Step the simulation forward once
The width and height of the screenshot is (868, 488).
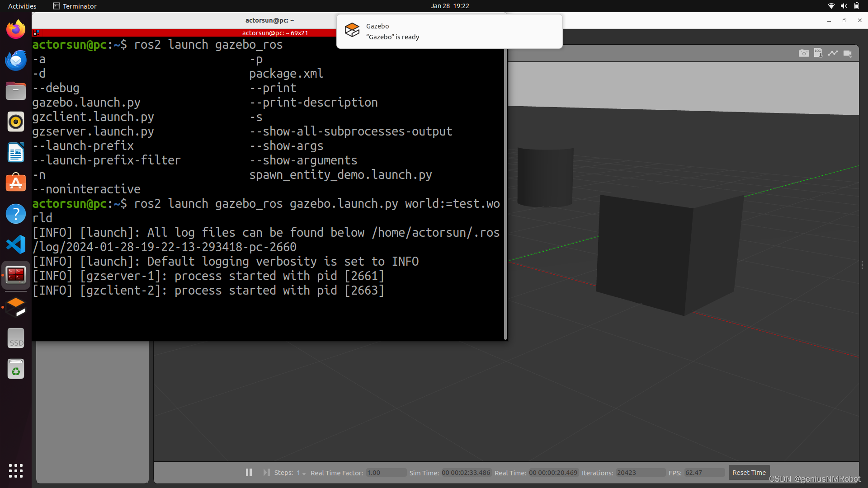[266, 472]
